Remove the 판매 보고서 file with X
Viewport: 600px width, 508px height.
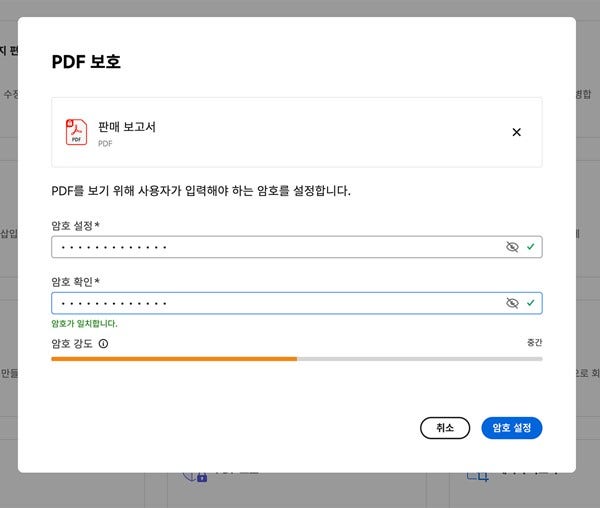pyautogui.click(x=516, y=132)
